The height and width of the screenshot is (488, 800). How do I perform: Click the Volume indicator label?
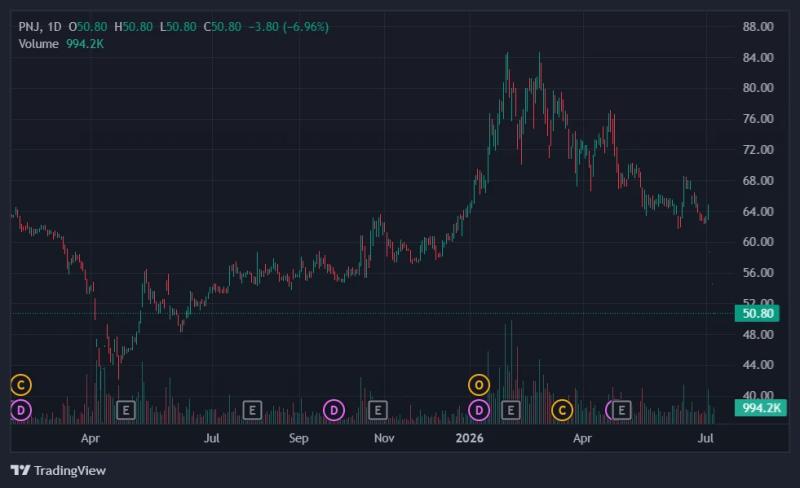coord(38,44)
